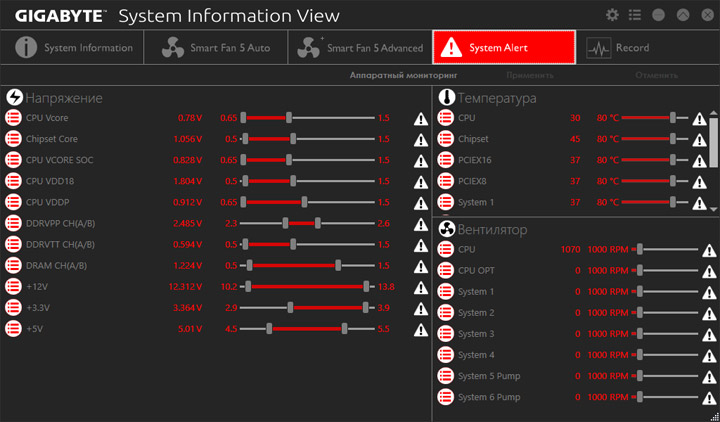Click the list icon beside System 4 fan
The image size is (720, 422).
coord(445,355)
